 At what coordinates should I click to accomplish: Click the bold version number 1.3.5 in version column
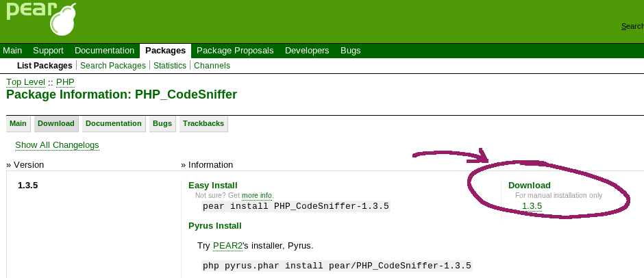pos(28,186)
